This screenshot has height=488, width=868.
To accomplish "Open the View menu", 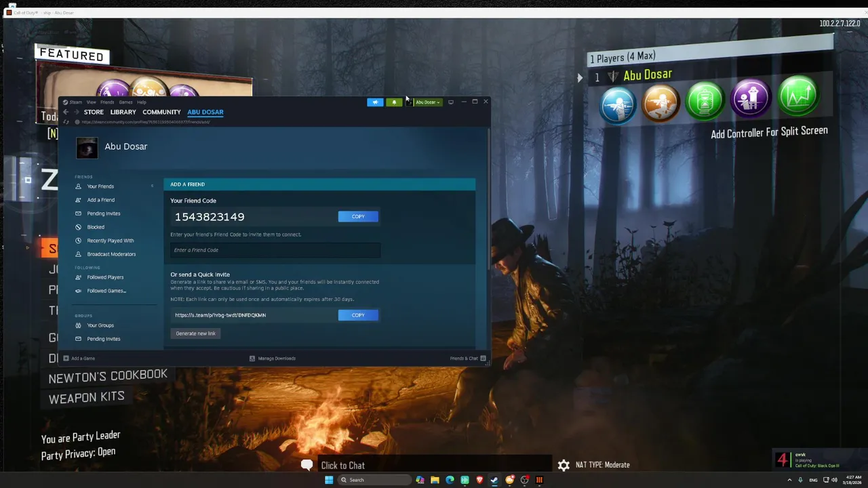I will [91, 102].
